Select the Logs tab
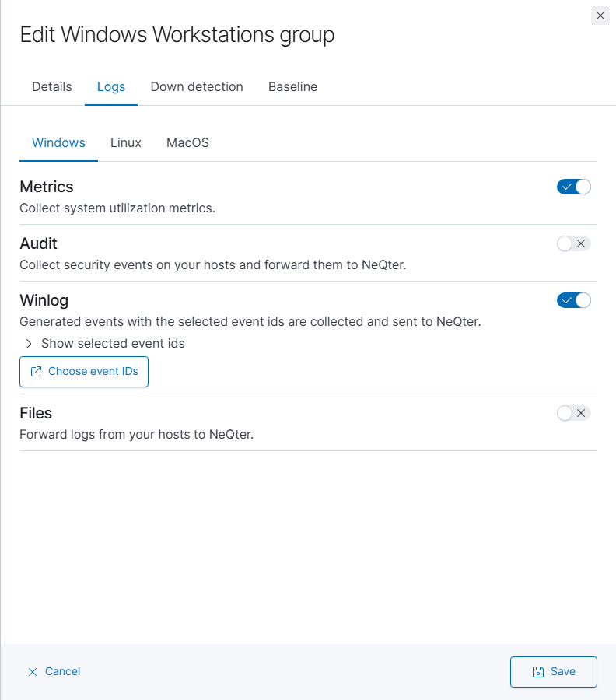 point(111,86)
